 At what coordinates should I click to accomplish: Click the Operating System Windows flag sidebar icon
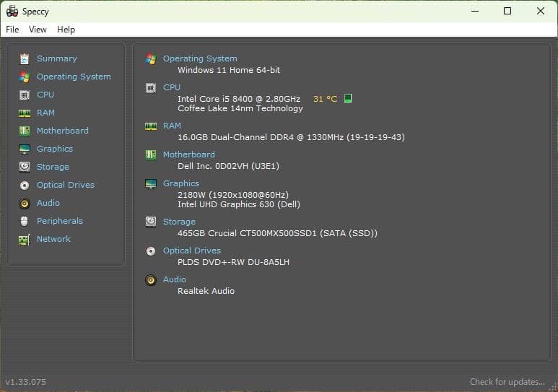pyautogui.click(x=25, y=77)
